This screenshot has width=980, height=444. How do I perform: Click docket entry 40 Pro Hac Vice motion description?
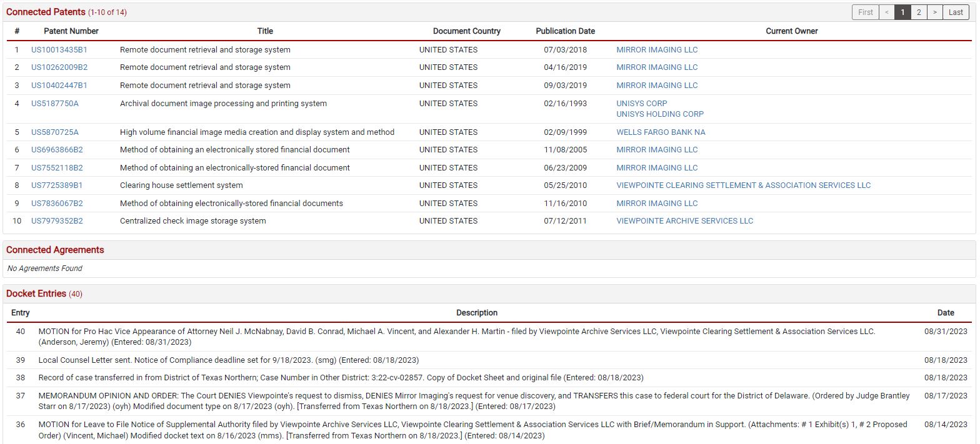tap(457, 337)
